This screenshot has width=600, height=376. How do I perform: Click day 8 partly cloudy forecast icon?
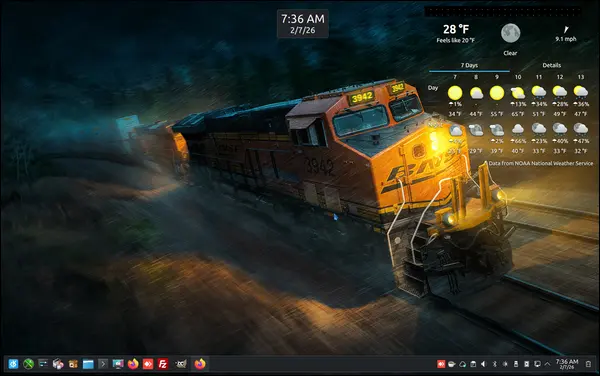click(476, 93)
